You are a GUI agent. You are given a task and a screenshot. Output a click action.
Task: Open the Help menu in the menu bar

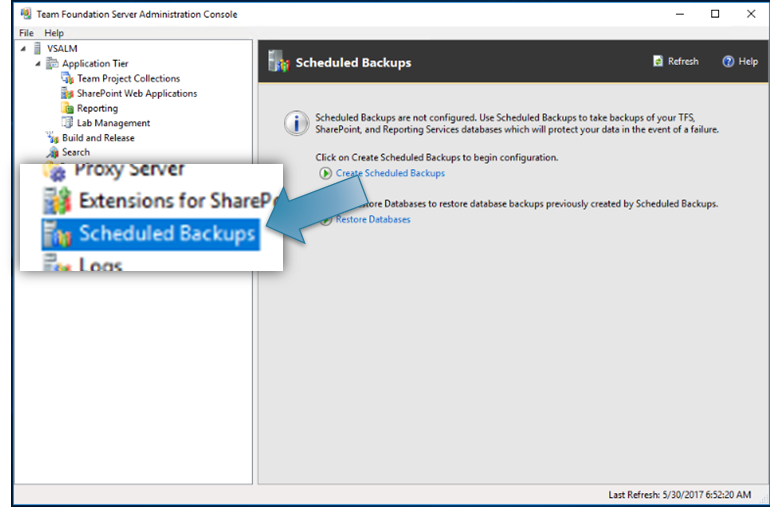[54, 33]
